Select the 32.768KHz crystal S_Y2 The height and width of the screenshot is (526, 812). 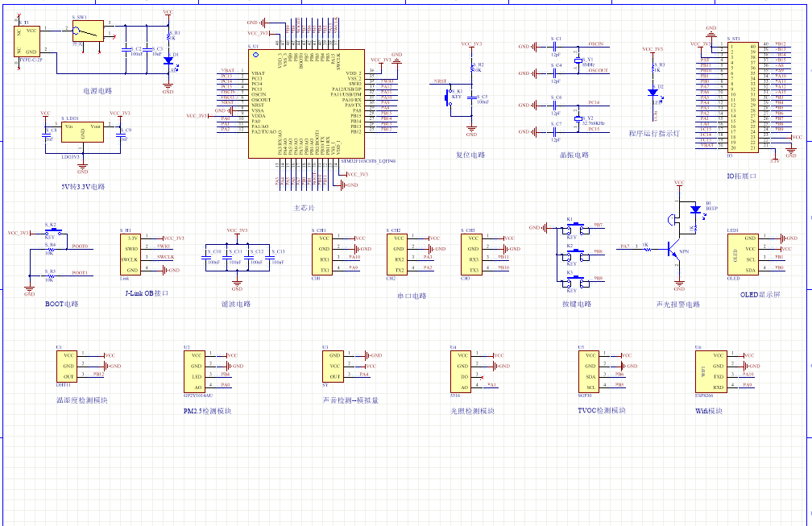pos(577,119)
